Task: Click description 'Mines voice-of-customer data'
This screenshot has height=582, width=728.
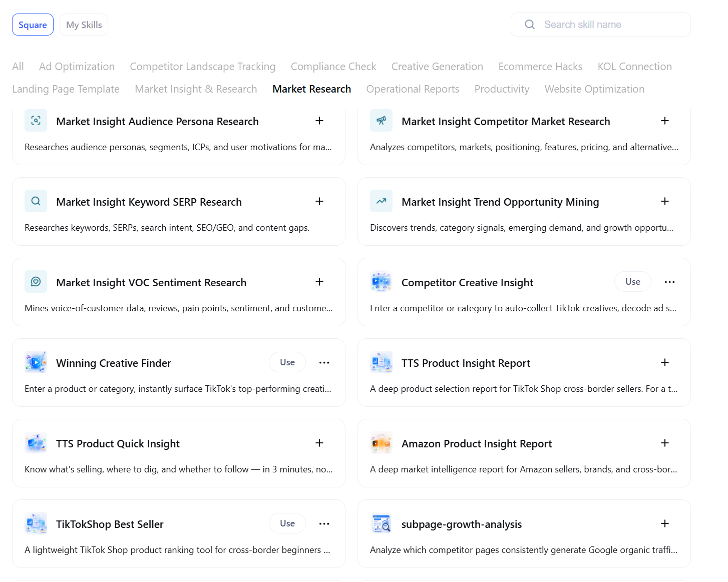Action: (x=179, y=308)
